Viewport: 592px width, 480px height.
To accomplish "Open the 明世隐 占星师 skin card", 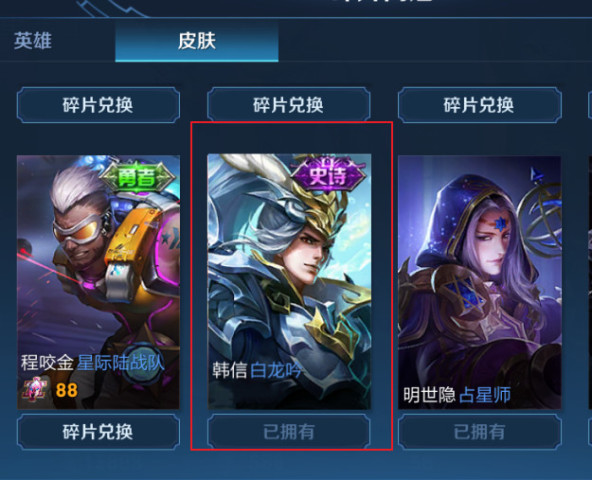I will click(x=479, y=282).
